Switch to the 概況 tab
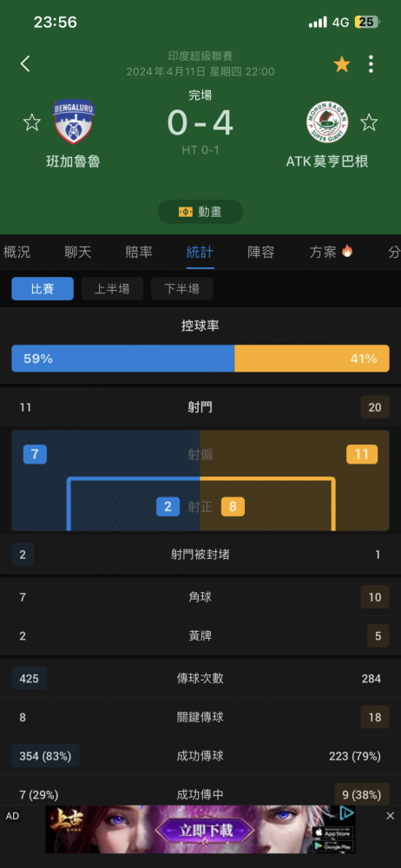 17,253
